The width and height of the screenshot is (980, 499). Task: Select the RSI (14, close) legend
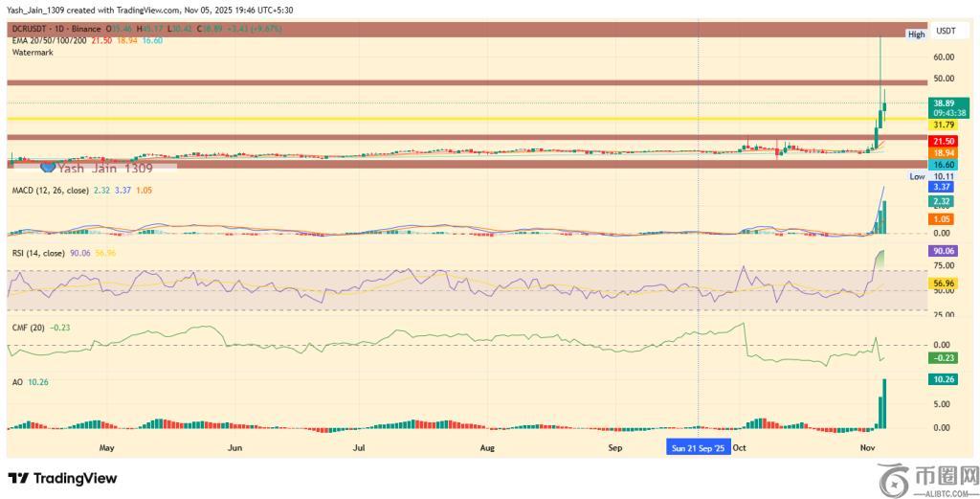37,253
